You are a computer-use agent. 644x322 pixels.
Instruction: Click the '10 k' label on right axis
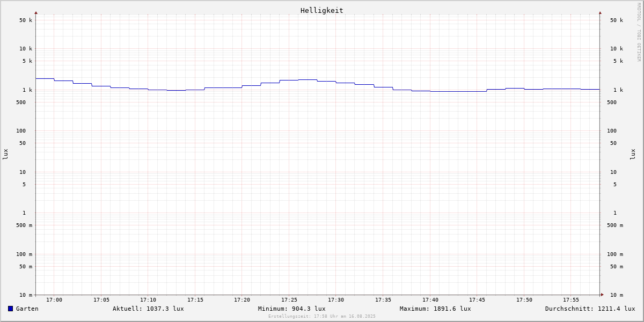pos(617,49)
